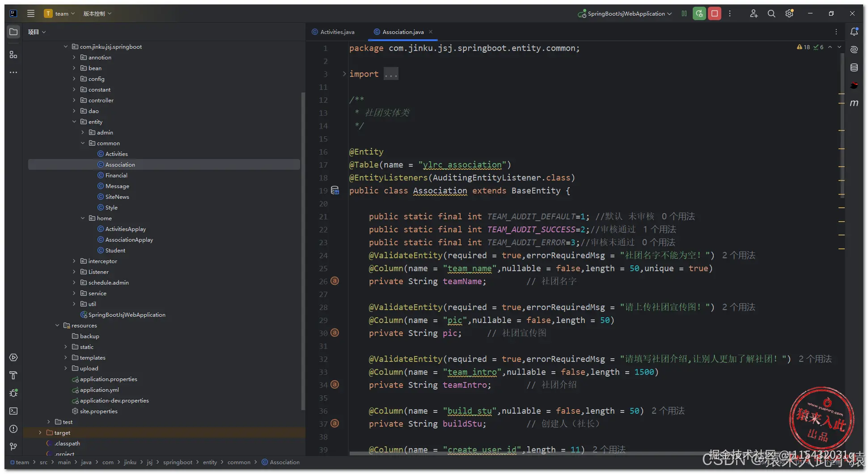Open more run actions vertical dots
The width and height of the screenshot is (868, 474).
pos(730,13)
